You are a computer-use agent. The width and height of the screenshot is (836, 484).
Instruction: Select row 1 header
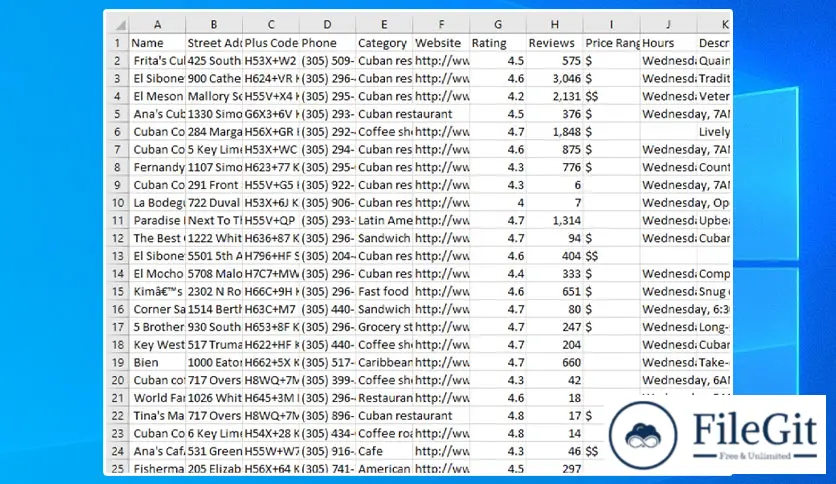118,43
